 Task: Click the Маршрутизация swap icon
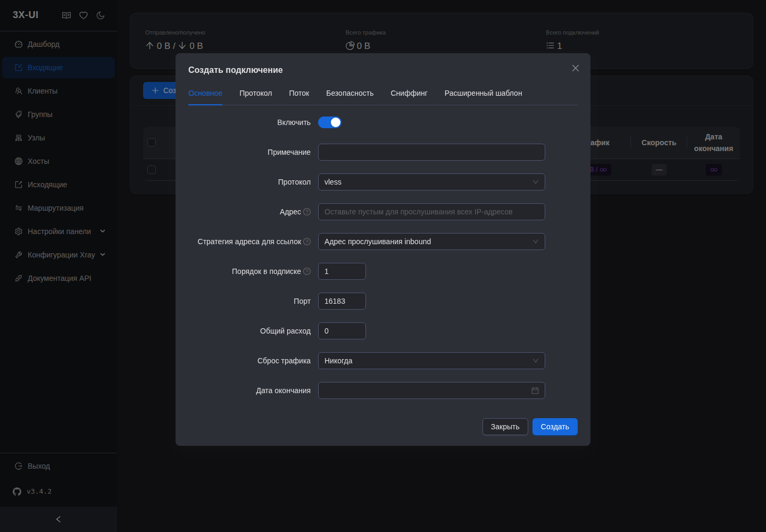coord(19,208)
